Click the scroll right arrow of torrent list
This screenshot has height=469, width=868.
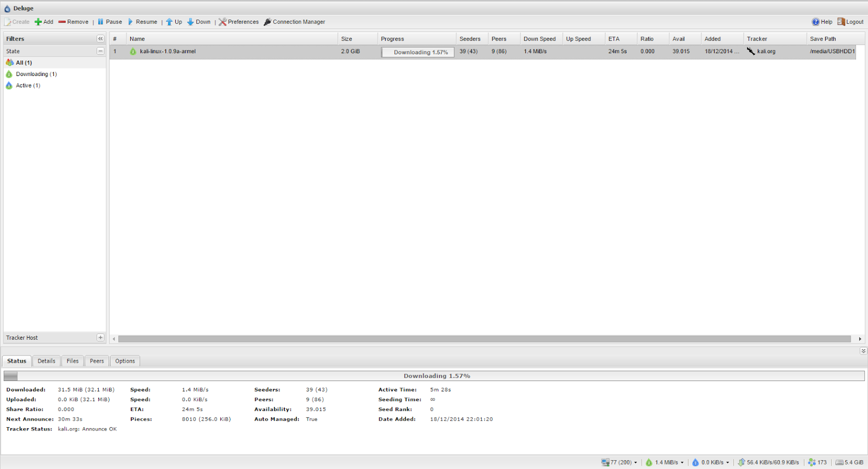[x=860, y=339]
